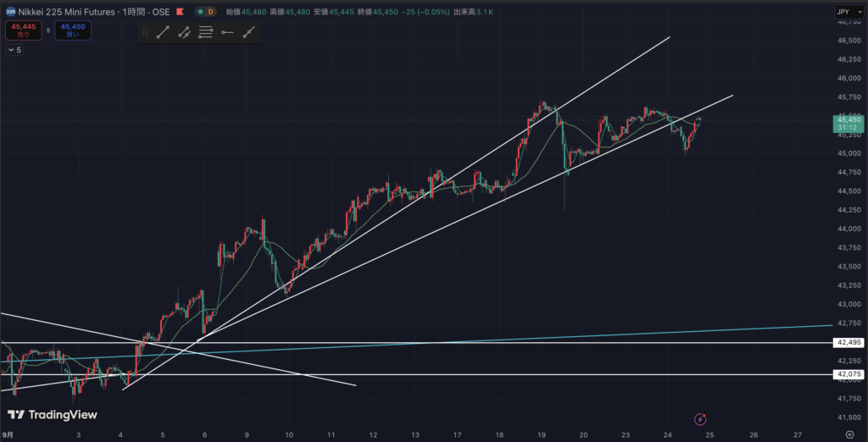
Task: Click the Nikkei 225 symbol logo
Action: coord(9,12)
